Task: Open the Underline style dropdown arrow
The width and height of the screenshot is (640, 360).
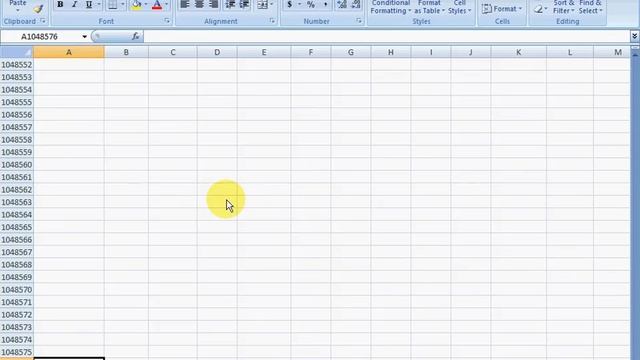Action: 99,4
